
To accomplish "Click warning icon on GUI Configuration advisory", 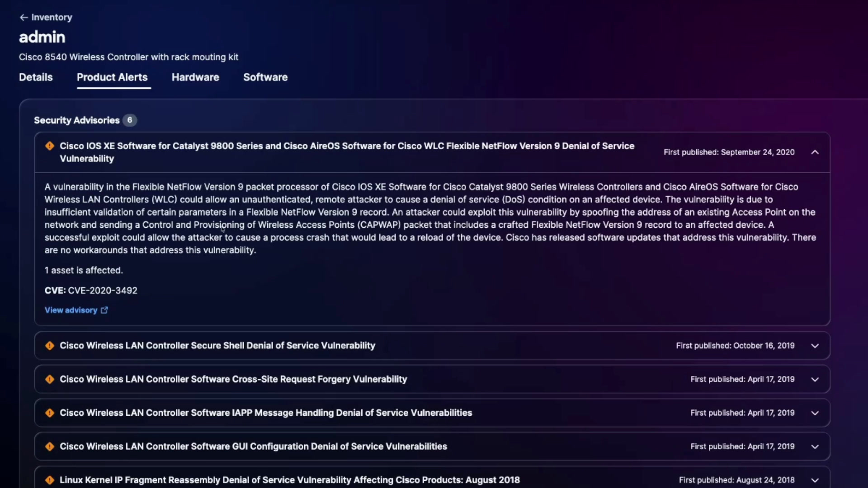I will coord(50,446).
